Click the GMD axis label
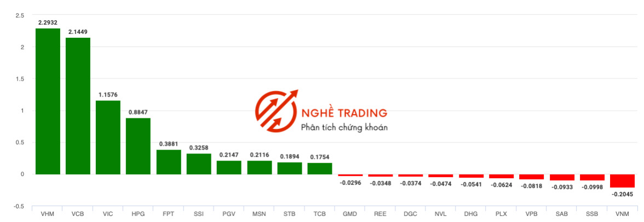This screenshot has height=222, width=644. click(350, 214)
